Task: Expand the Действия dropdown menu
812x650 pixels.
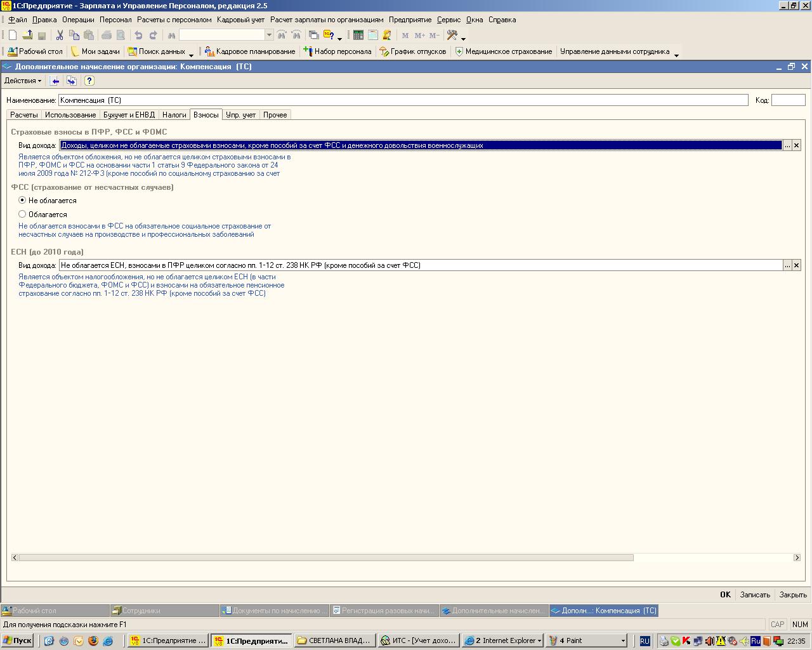Action: (23, 81)
